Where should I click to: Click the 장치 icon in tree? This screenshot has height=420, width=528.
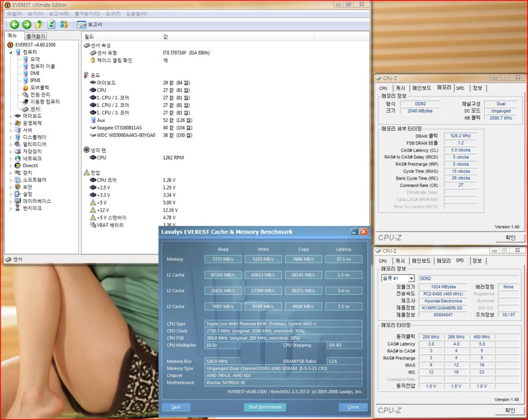click(18, 172)
